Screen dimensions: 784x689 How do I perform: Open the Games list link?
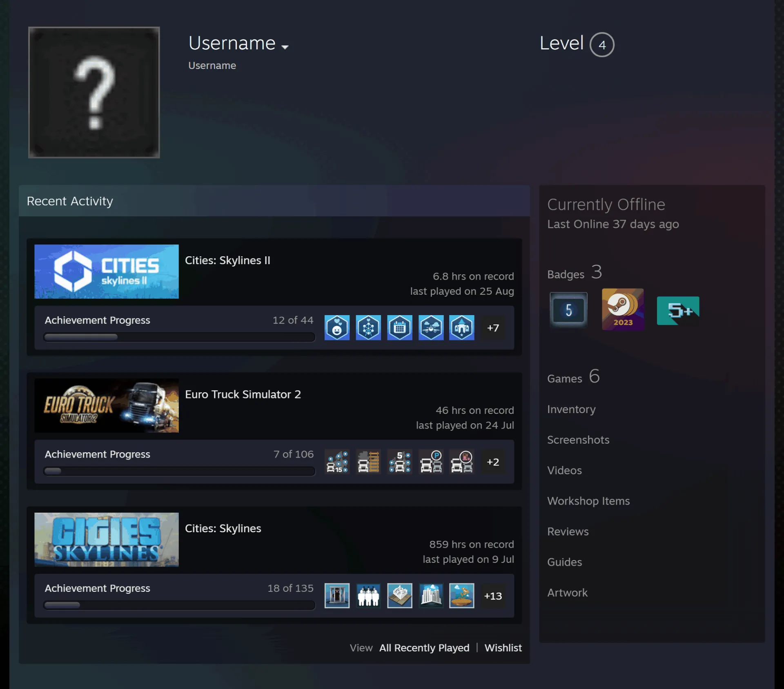pyautogui.click(x=573, y=377)
